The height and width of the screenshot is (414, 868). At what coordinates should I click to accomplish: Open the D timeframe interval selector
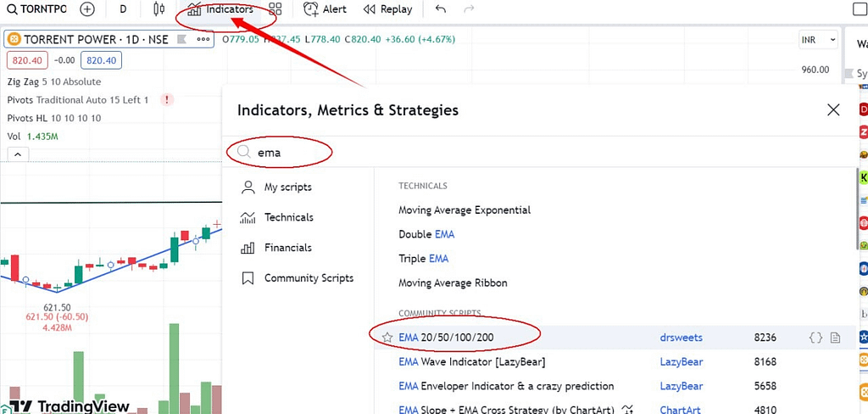[123, 9]
